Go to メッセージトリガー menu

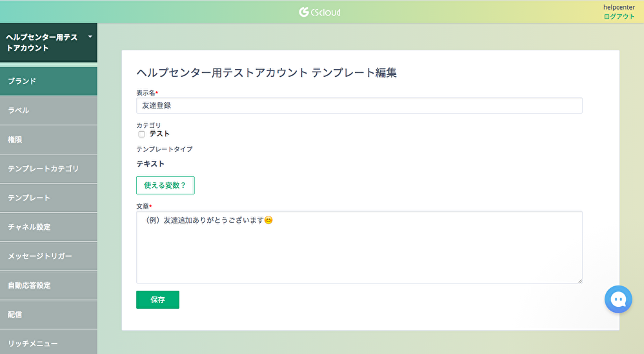click(48, 256)
